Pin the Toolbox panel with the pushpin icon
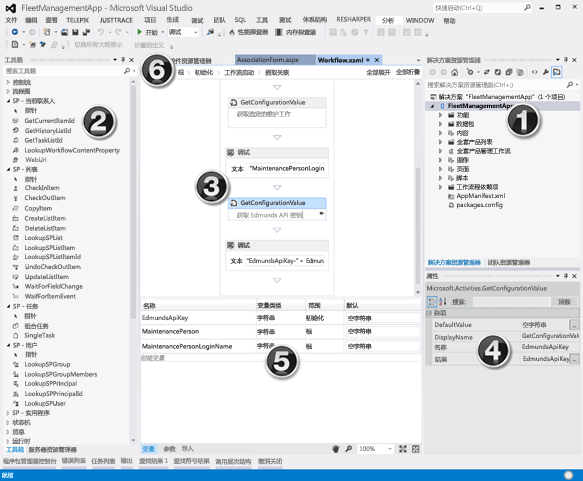 [x=123, y=59]
